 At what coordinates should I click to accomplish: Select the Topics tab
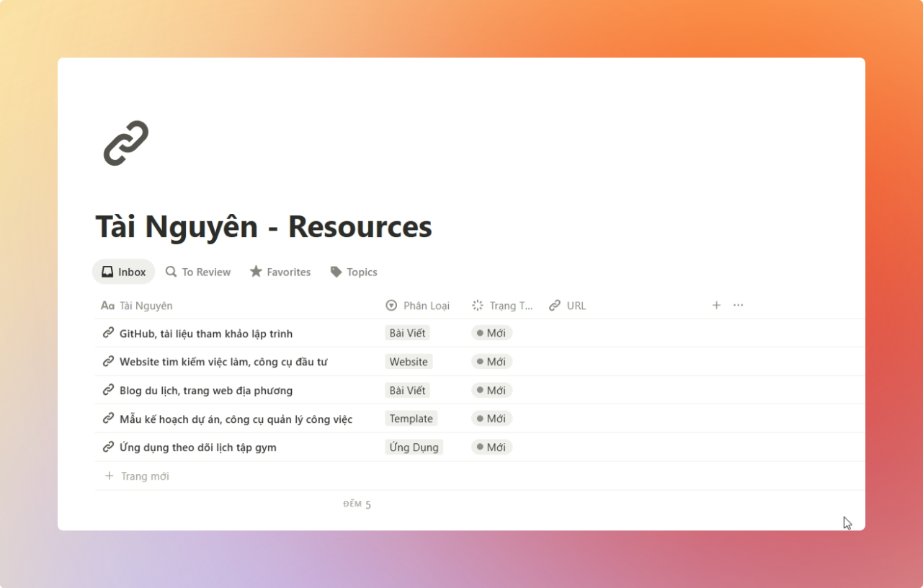(354, 272)
